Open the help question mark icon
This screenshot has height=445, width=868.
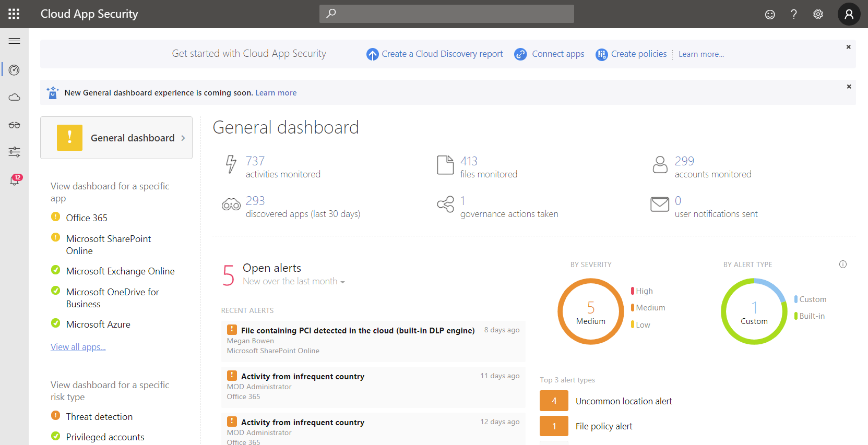(x=794, y=14)
